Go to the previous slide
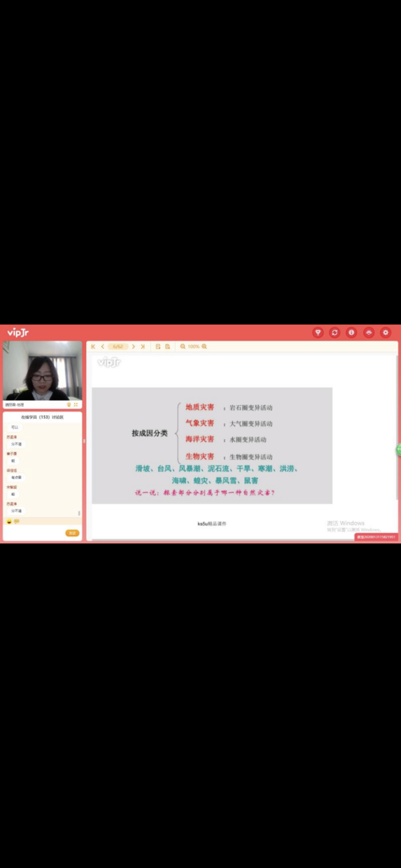Image resolution: width=401 pixels, height=868 pixels. pyautogui.click(x=103, y=347)
